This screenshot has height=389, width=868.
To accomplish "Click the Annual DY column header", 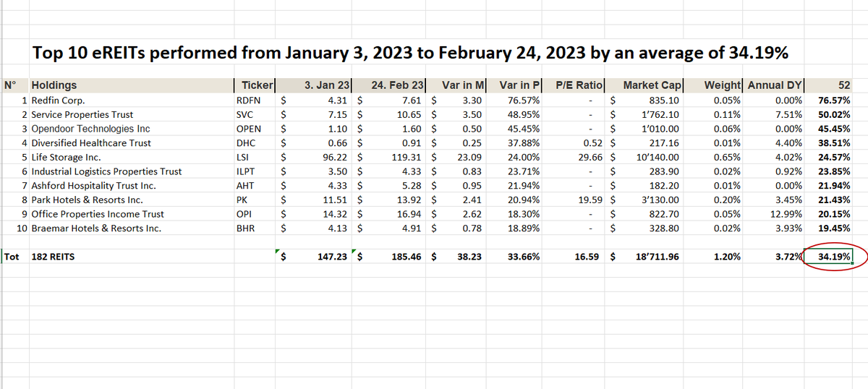I will click(775, 85).
